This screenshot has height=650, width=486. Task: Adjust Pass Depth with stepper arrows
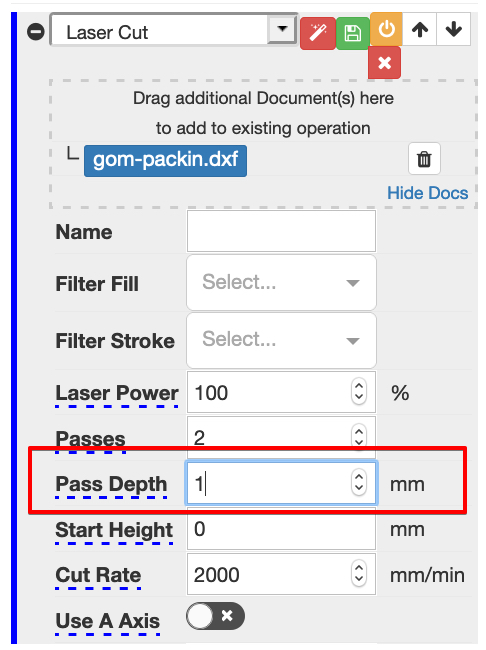(359, 483)
